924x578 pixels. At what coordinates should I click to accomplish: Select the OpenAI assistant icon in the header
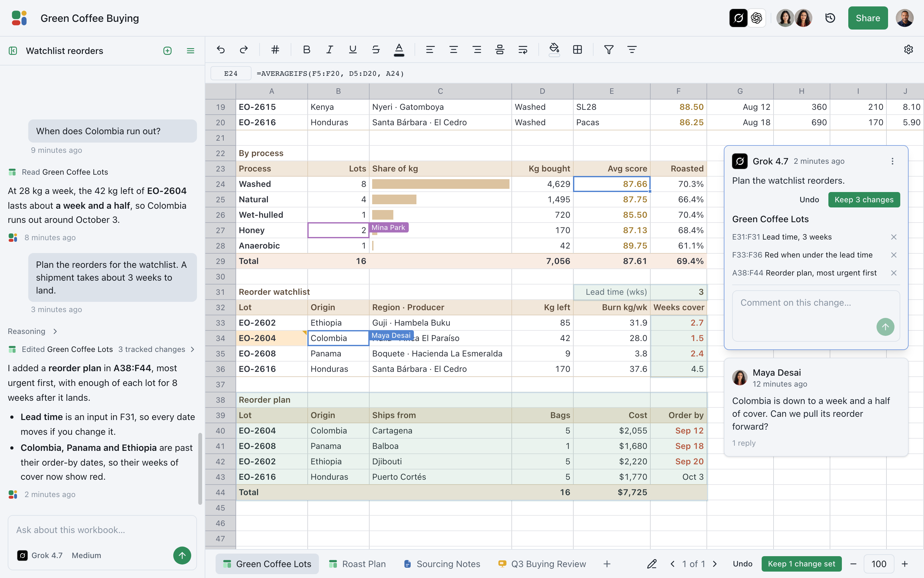(x=757, y=18)
